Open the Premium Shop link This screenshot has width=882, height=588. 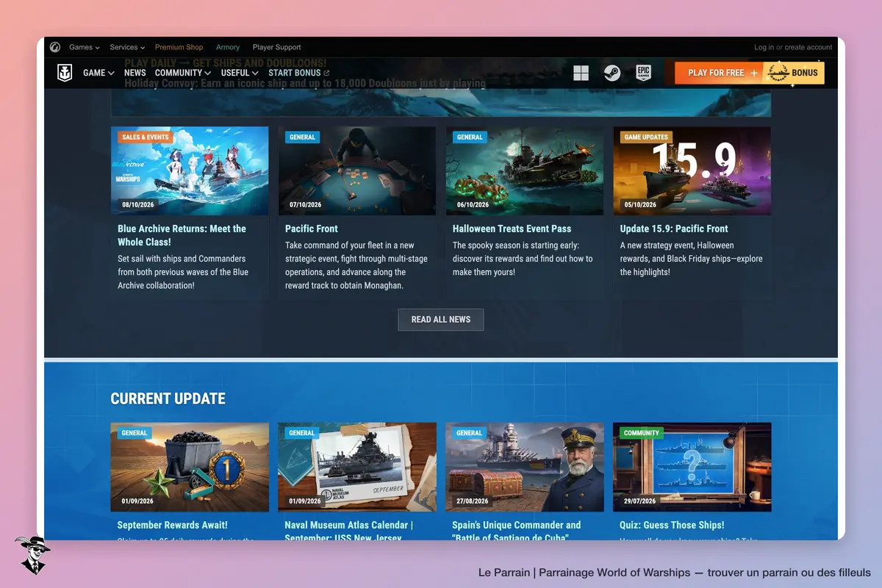point(179,47)
